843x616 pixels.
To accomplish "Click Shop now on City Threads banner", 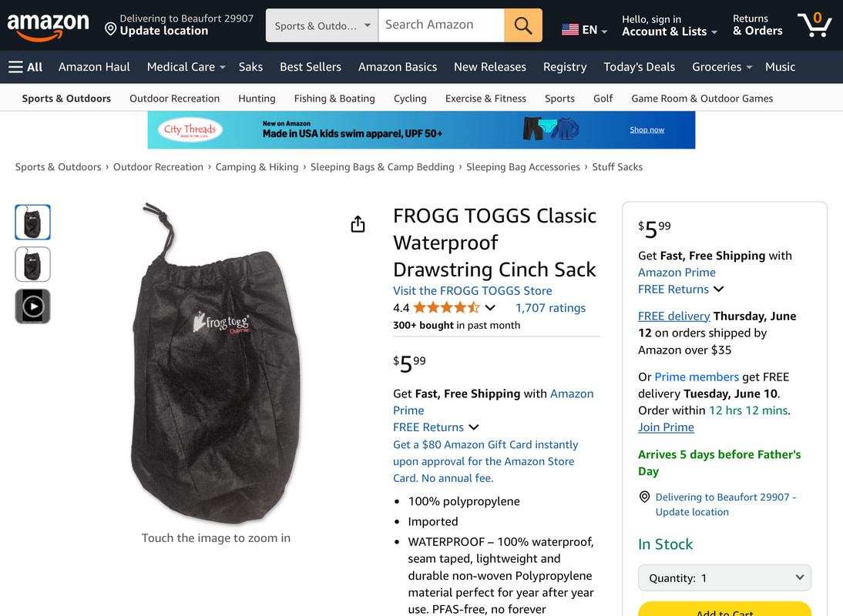I will pos(647,130).
